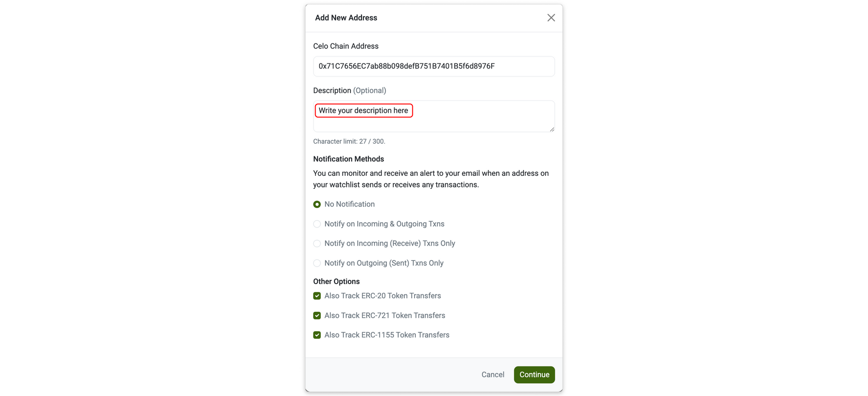The width and height of the screenshot is (868, 396).
Task: Click the Celo Chain Address input field
Action: [434, 66]
